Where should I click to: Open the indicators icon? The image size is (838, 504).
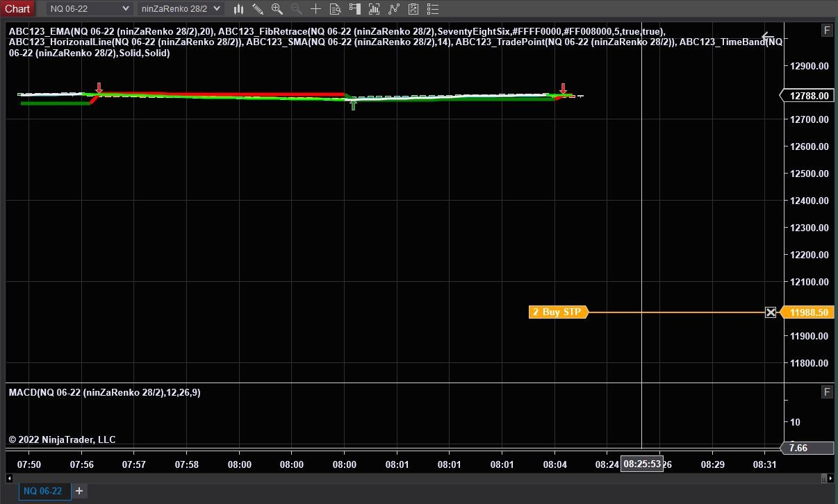394,9
